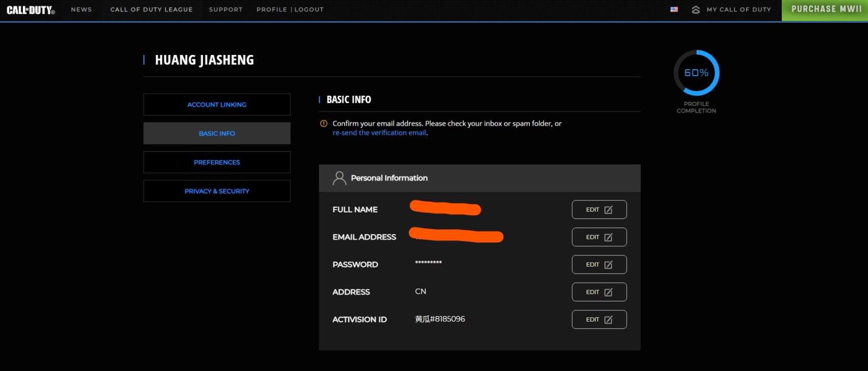Click the HUANG JIASHENG profile heading

[x=204, y=60]
